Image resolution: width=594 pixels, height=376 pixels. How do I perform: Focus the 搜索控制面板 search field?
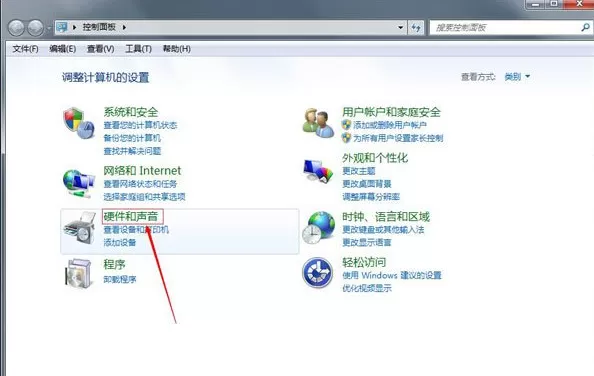click(506, 27)
